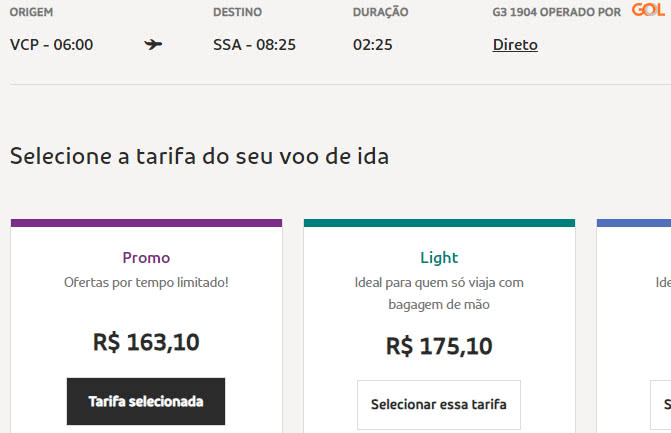Image resolution: width=671 pixels, height=433 pixels.
Task: Click the "Selecione a tarifa" heading
Action: (199, 156)
